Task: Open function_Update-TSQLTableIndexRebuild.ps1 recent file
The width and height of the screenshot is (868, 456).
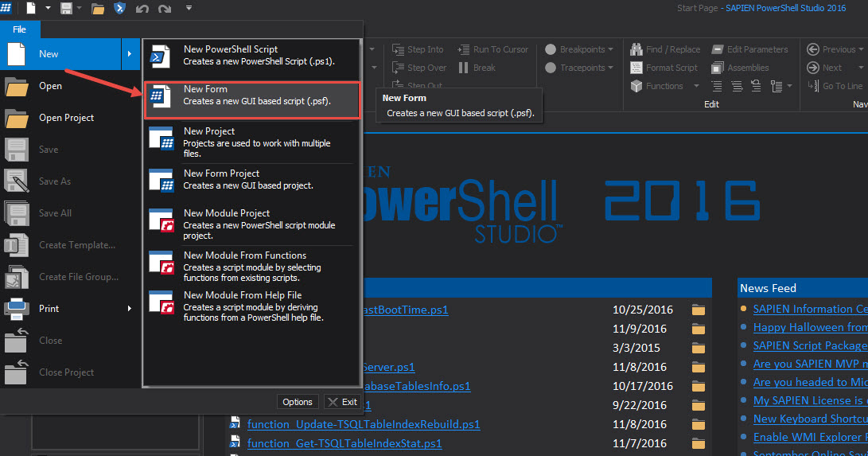Action: pyautogui.click(x=364, y=424)
